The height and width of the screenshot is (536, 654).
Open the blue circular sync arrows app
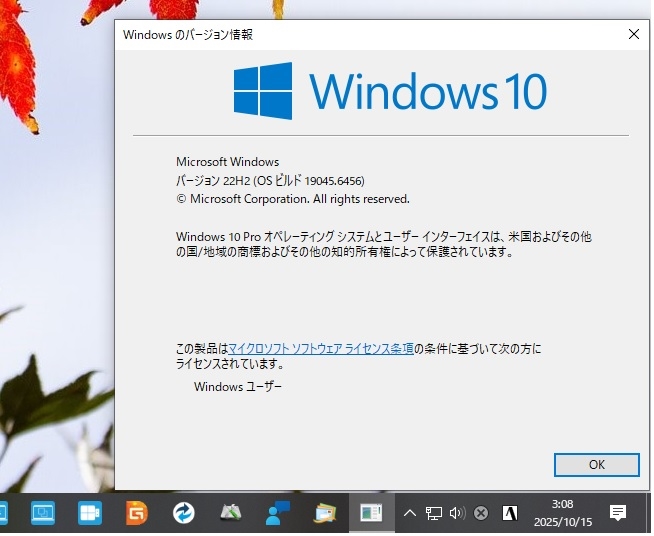[184, 515]
